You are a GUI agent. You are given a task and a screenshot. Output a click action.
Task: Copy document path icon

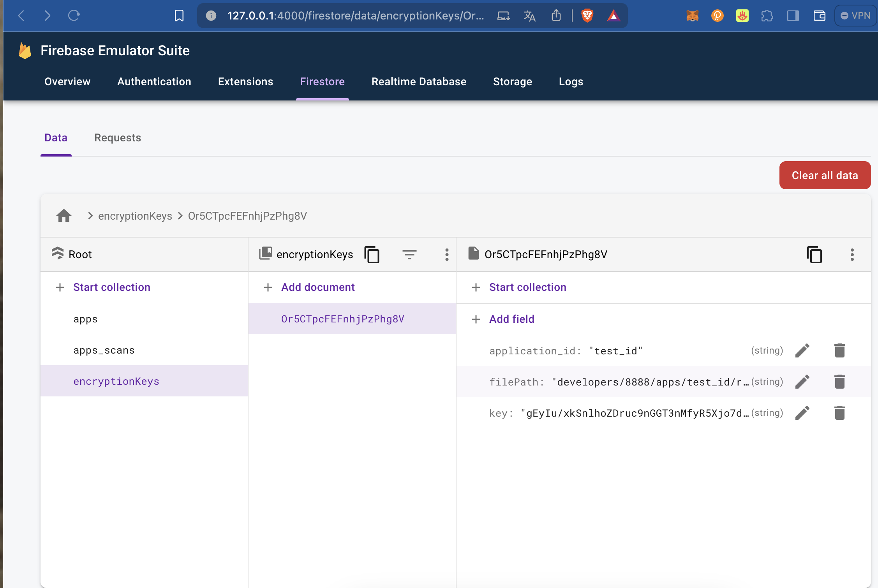814,254
